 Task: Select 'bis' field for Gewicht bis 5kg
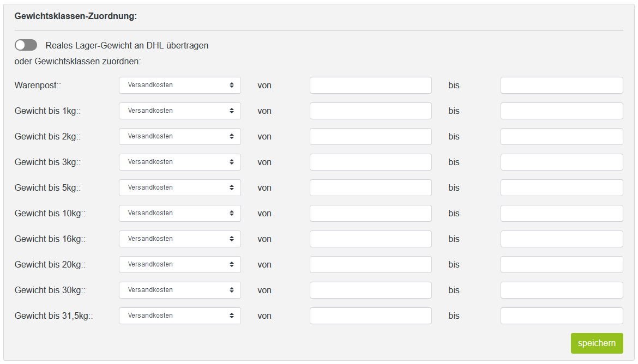pos(562,188)
